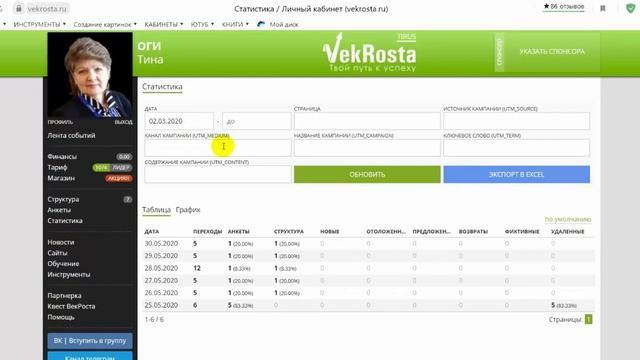Viewport: 640px width, 360px height.
Task: Switch to the График tab
Action: click(188, 210)
